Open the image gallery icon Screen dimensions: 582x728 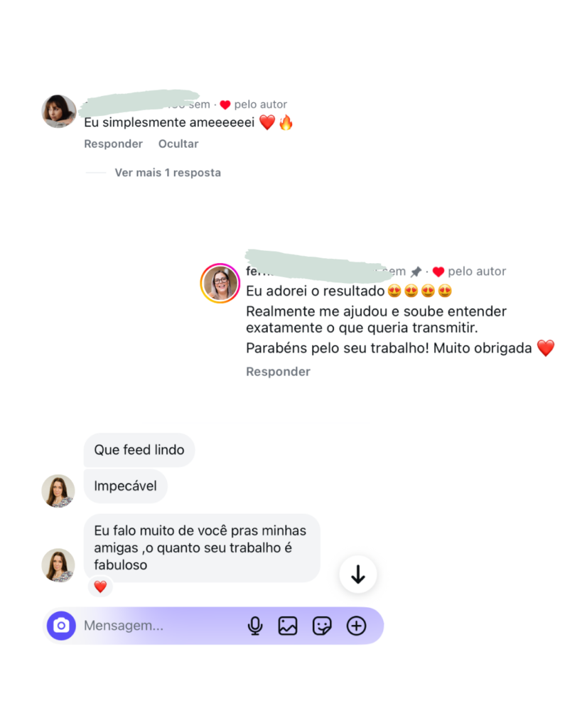(x=288, y=626)
